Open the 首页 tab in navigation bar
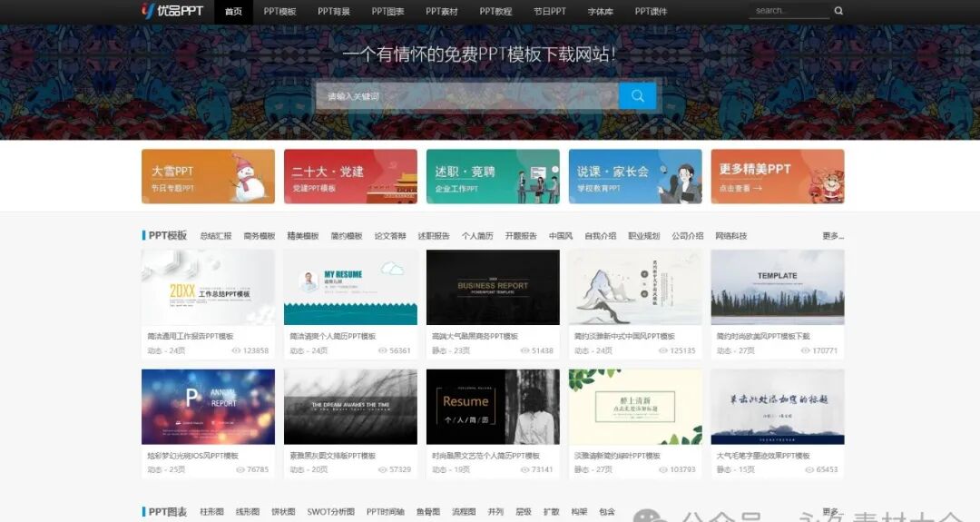The width and height of the screenshot is (980, 522). coord(233,11)
